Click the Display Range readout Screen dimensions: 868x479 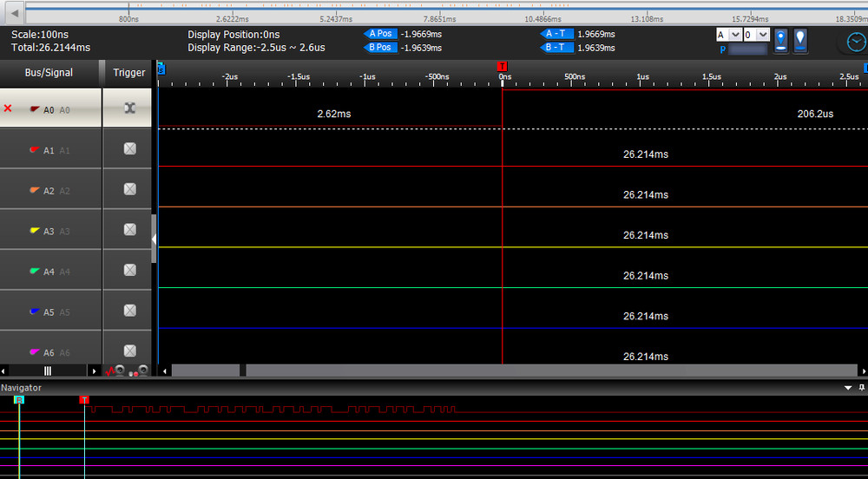(256, 48)
